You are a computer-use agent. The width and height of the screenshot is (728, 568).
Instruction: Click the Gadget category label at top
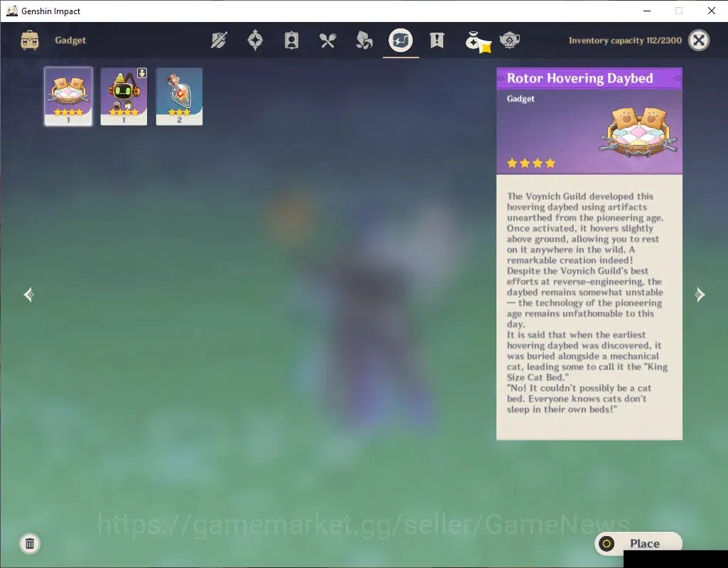70,40
